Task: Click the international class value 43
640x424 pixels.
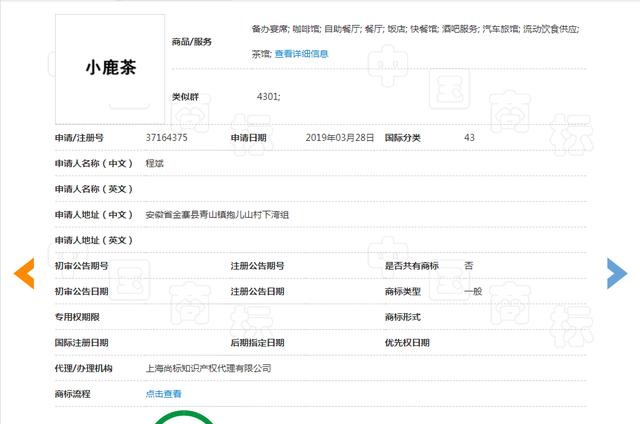Action: 469,138
